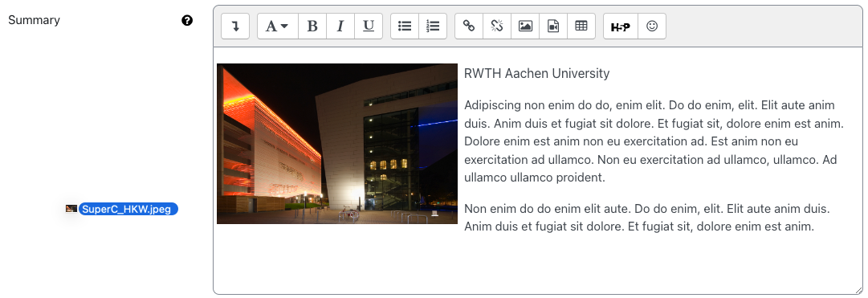This screenshot has width=868, height=298.
Task: Insert a table via the table icon
Action: 581,26
